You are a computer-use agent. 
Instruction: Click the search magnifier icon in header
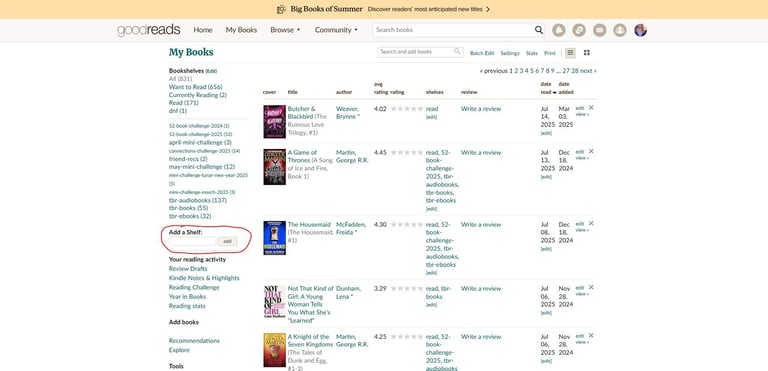tap(539, 30)
